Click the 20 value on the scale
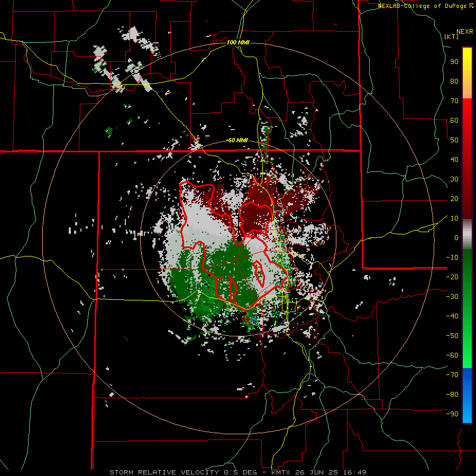This screenshot has width=476, height=476. tap(454, 198)
